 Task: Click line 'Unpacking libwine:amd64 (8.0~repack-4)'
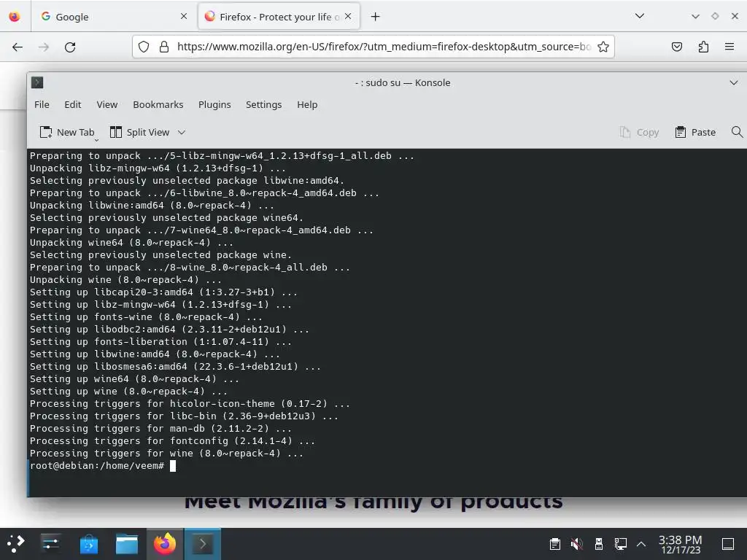(152, 206)
